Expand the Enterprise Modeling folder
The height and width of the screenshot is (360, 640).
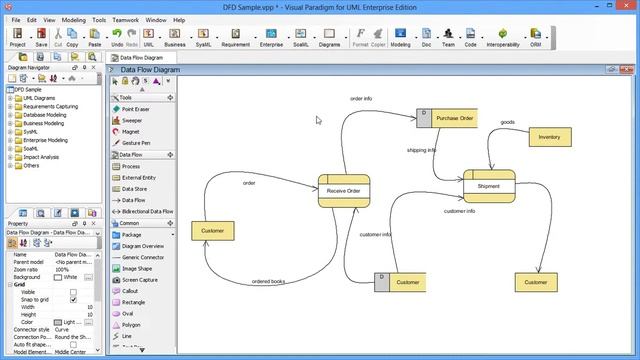(x=10, y=140)
